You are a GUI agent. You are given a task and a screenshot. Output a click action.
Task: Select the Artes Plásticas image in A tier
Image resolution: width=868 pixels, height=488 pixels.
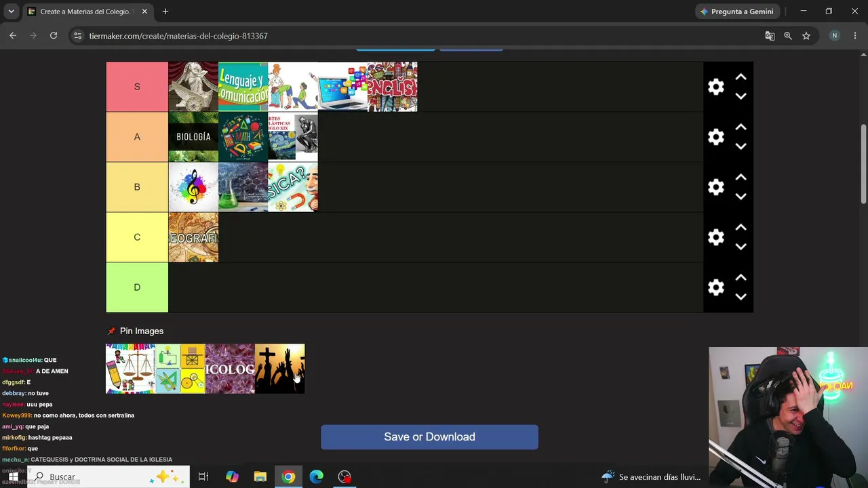293,137
